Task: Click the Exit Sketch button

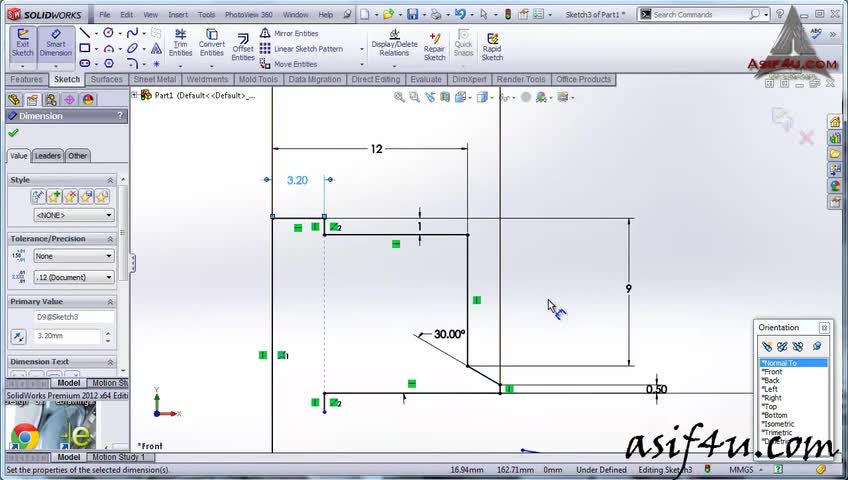Action: coord(23,43)
